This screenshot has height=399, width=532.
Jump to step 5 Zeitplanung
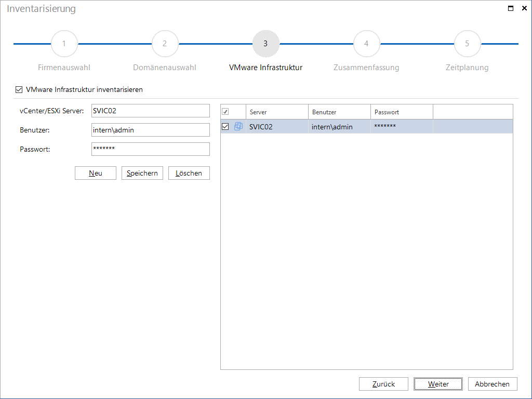click(x=467, y=44)
